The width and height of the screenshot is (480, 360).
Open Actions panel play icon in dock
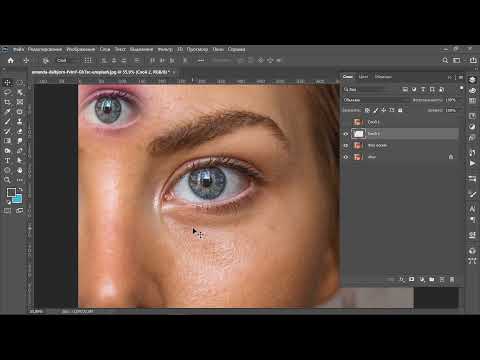click(x=472, y=163)
